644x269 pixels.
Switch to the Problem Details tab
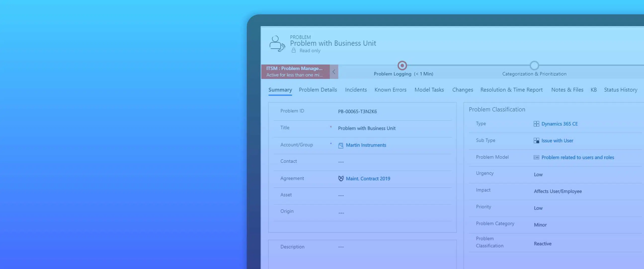[x=318, y=90]
